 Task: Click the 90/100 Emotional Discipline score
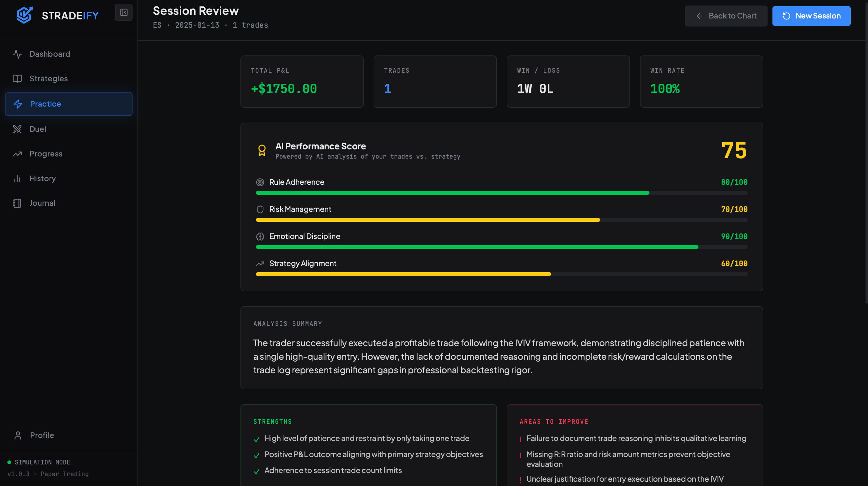734,236
